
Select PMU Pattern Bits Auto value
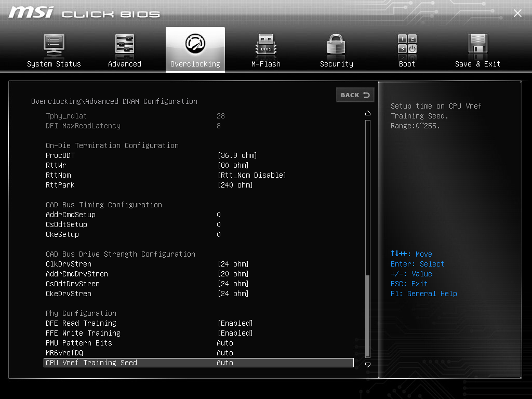coord(225,343)
